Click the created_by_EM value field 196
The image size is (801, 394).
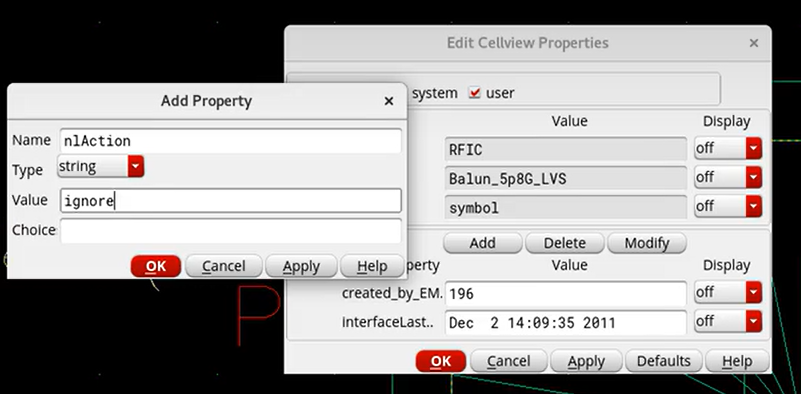pyautogui.click(x=566, y=293)
